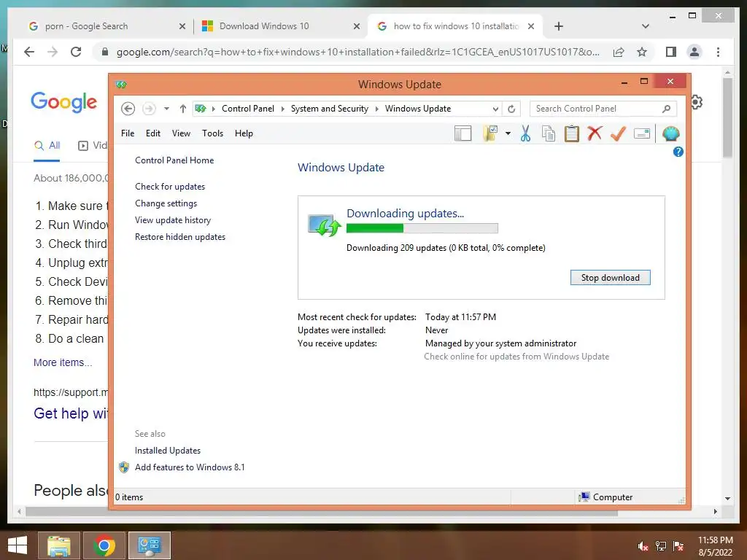747x560 pixels.
Task: Open the File menu
Action: pyautogui.click(x=128, y=133)
